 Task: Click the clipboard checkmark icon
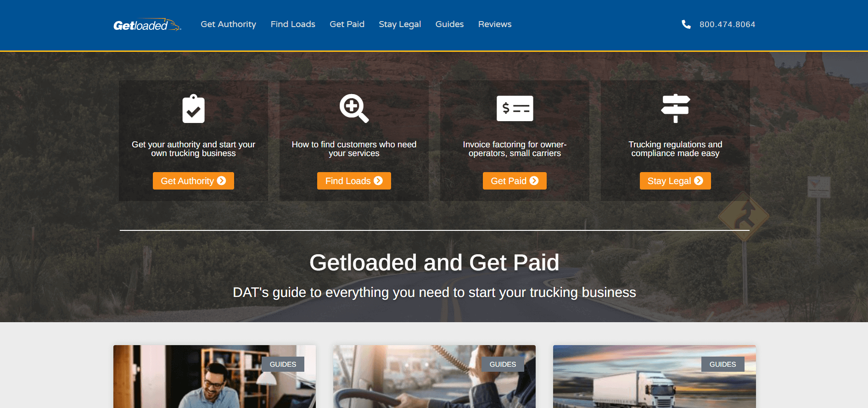193,109
